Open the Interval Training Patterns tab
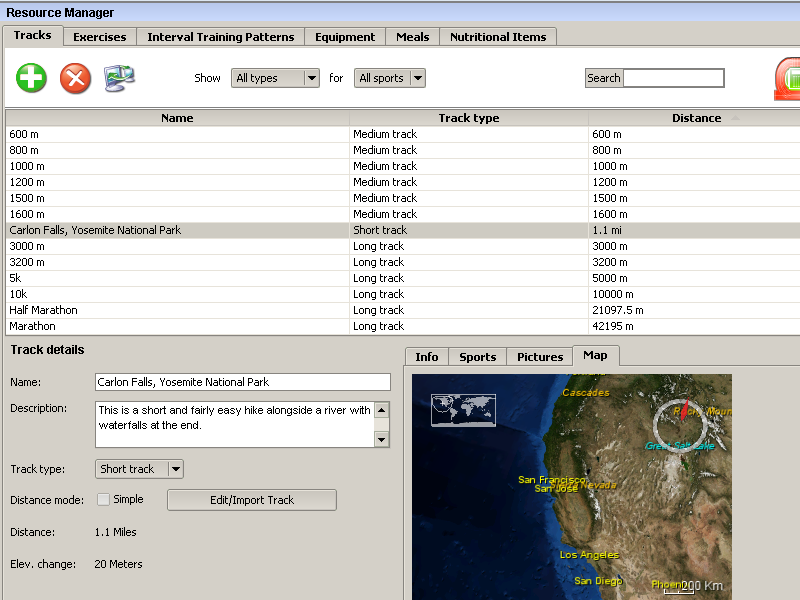The height and width of the screenshot is (600, 800). pos(221,37)
